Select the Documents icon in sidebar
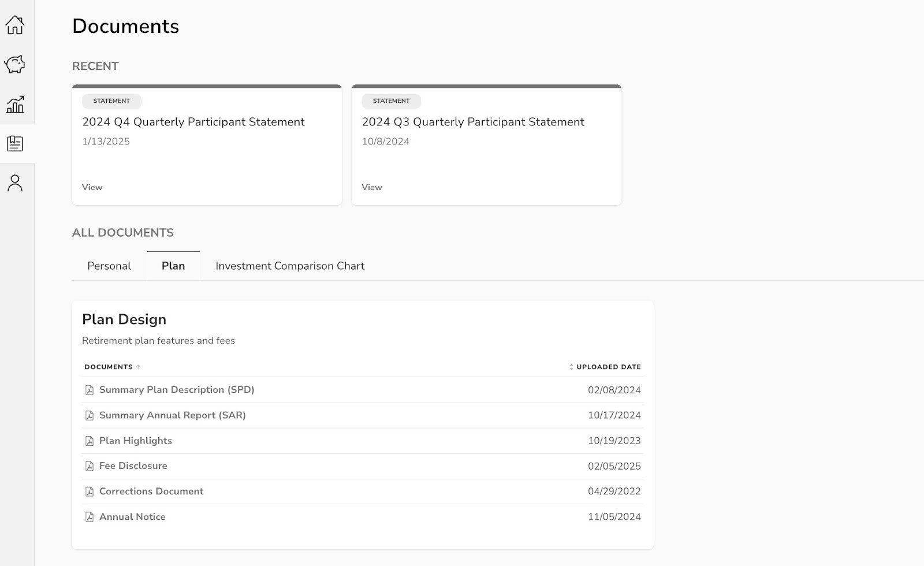This screenshot has height=566, width=924. click(x=15, y=144)
